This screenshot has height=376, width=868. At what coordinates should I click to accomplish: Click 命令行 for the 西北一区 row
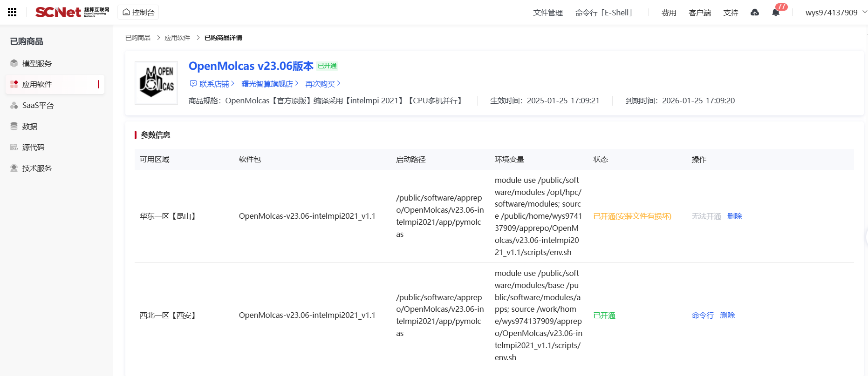703,316
